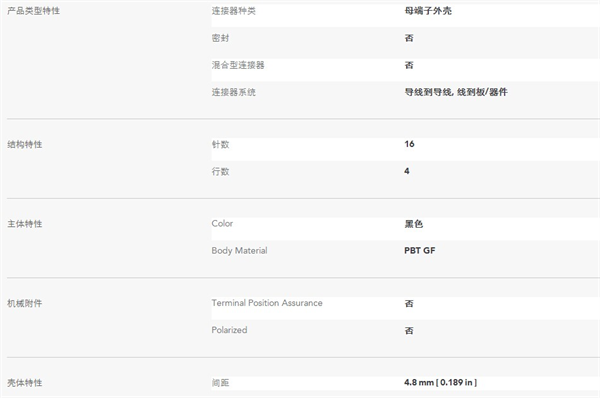
Task: Click the 导线到导线, 线到板/器件 value
Action: pyautogui.click(x=456, y=92)
